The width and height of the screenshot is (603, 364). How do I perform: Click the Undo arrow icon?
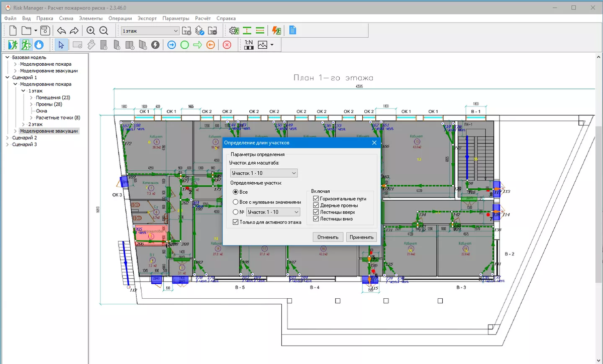coord(61,31)
